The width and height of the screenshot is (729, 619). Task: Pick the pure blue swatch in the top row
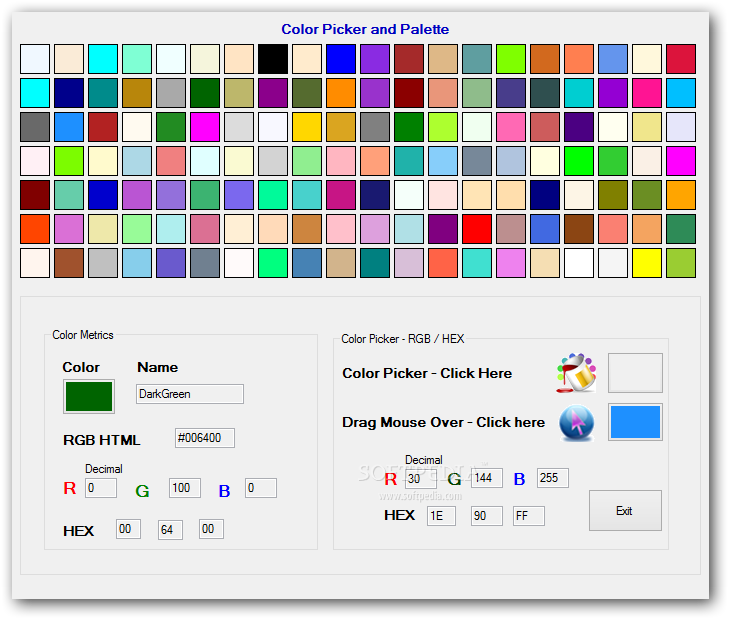pos(341,59)
